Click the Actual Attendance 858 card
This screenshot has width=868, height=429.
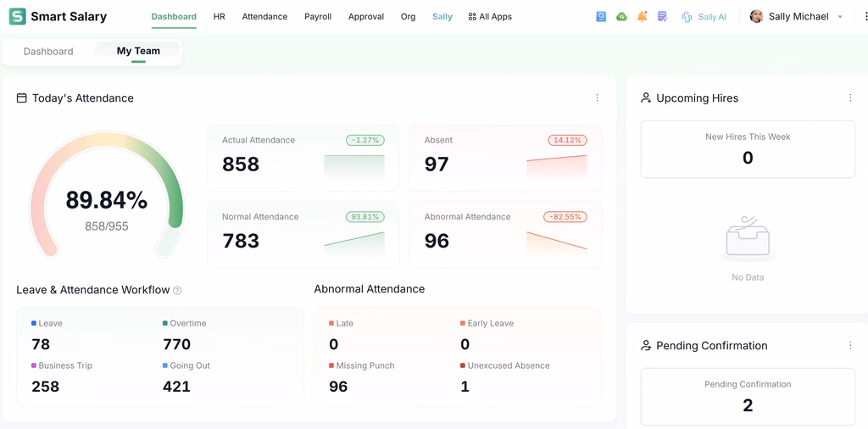pyautogui.click(x=303, y=158)
